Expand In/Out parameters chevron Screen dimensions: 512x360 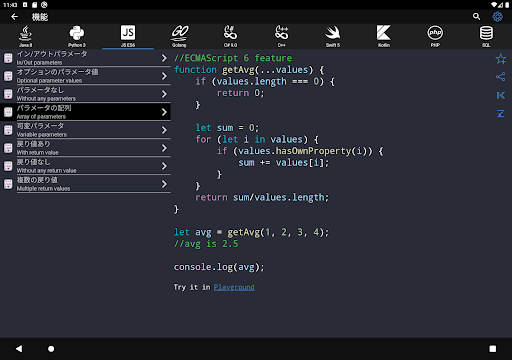click(164, 58)
